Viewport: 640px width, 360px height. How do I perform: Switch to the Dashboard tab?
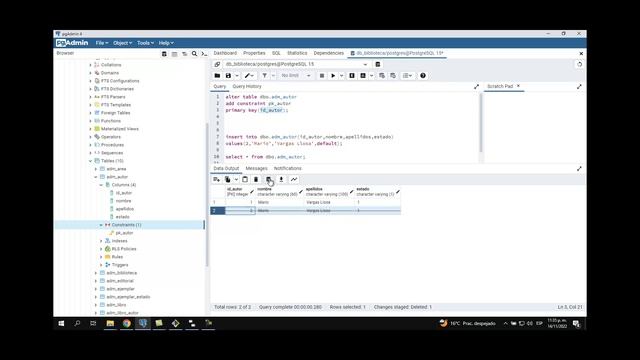coord(225,53)
